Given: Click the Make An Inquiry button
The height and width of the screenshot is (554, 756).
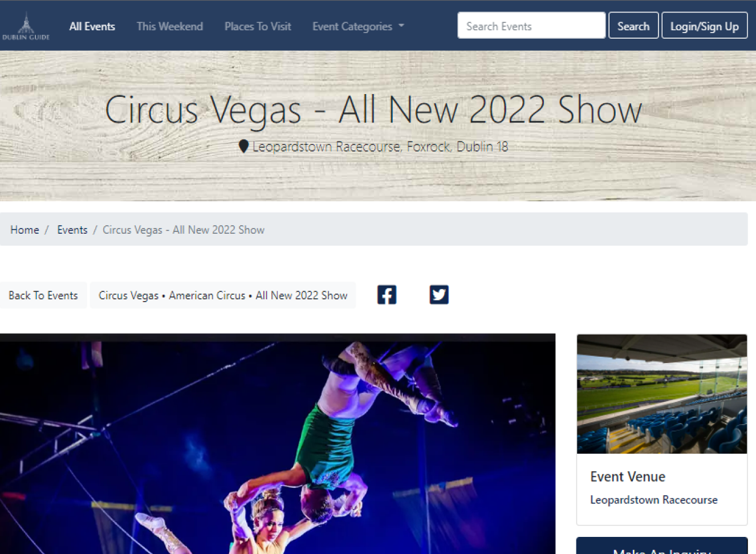Looking at the screenshot, I should (x=662, y=549).
